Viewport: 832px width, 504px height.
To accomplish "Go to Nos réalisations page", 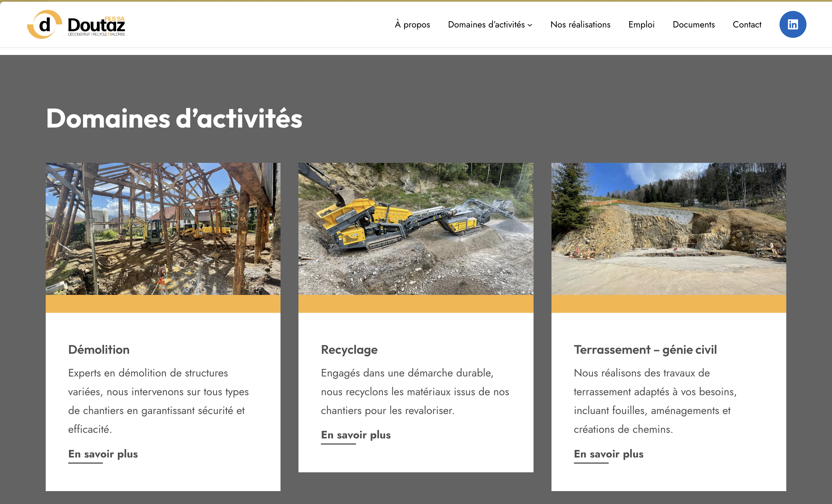I will (x=580, y=25).
